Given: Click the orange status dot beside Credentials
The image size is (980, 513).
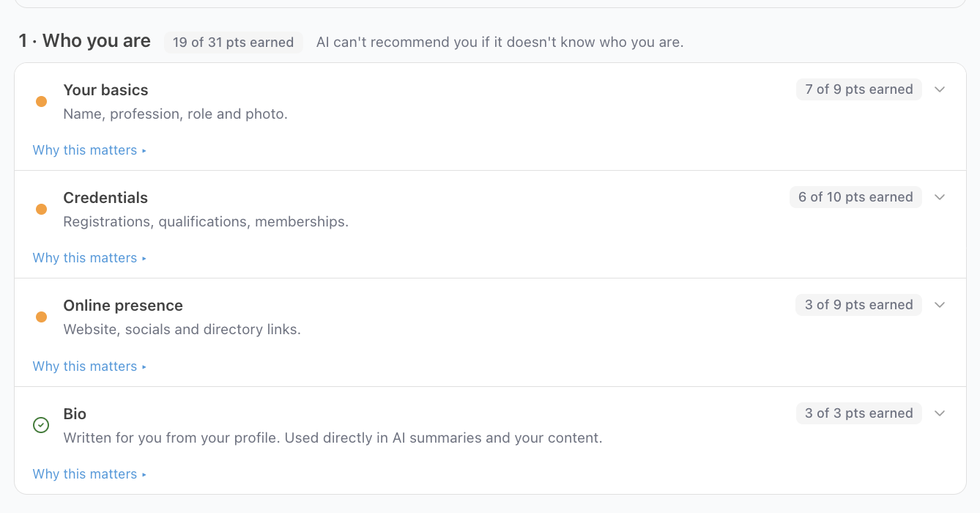Looking at the screenshot, I should pyautogui.click(x=41, y=210).
